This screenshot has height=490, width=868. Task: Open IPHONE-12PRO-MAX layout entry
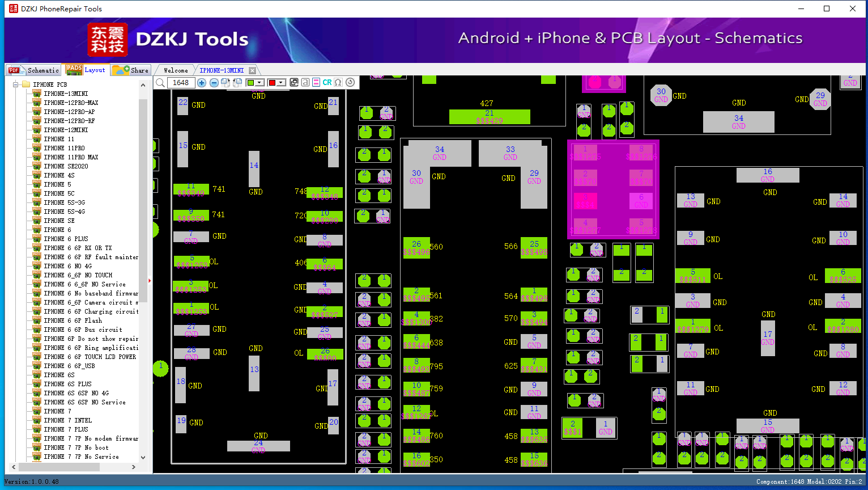[71, 103]
